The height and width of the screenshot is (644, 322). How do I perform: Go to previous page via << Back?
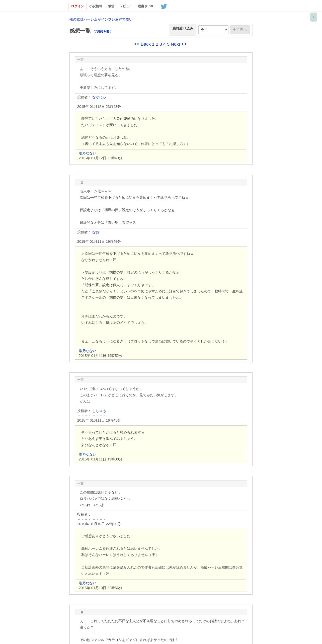point(142,44)
